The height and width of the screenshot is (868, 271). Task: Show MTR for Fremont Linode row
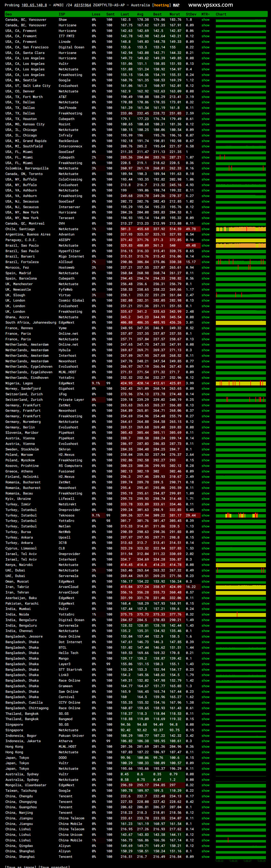point(205,42)
